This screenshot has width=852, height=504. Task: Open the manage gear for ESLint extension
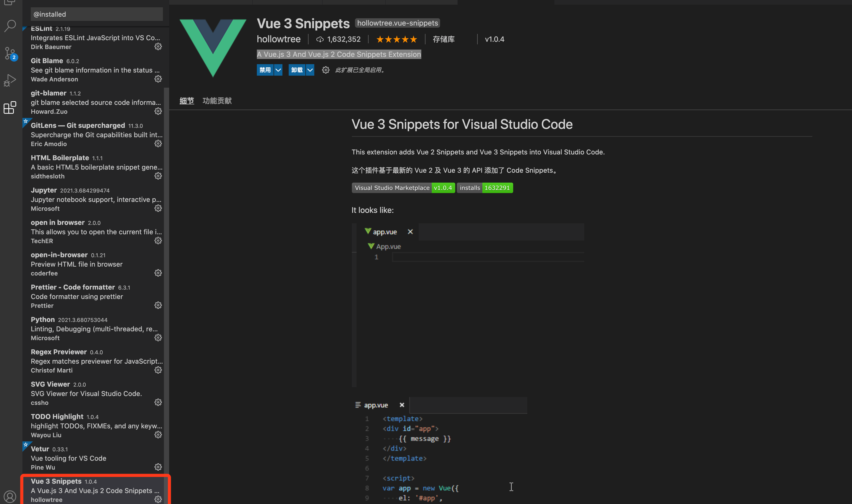(158, 46)
